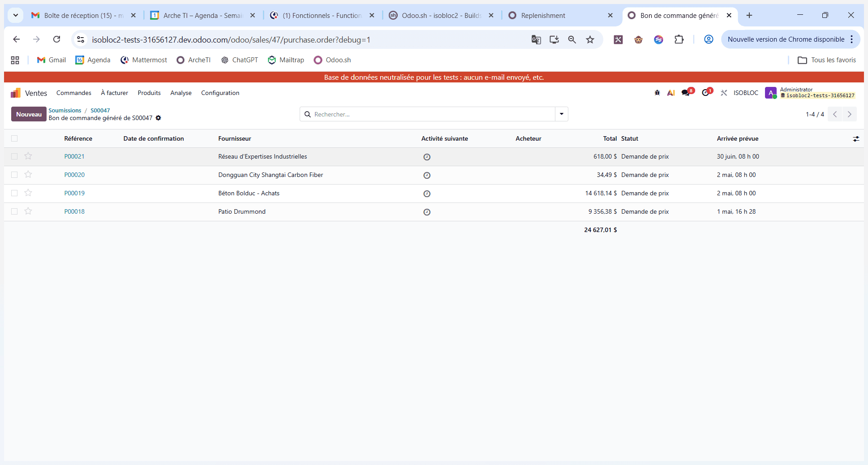
Task: Star P00021 as favorite
Action: [28, 156]
